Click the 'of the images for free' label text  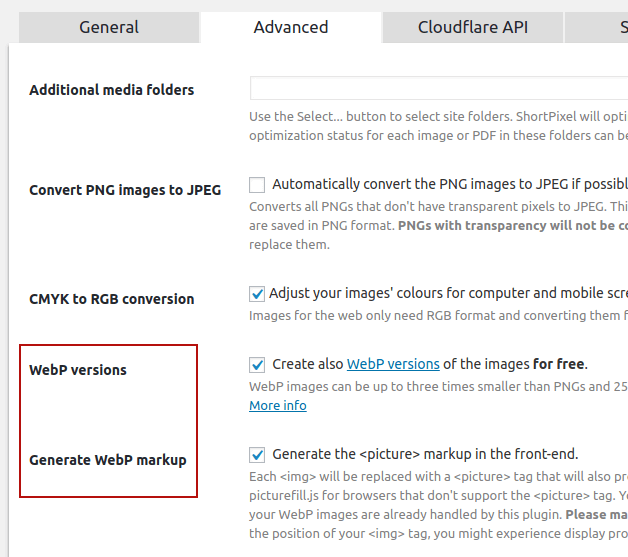(x=515, y=364)
